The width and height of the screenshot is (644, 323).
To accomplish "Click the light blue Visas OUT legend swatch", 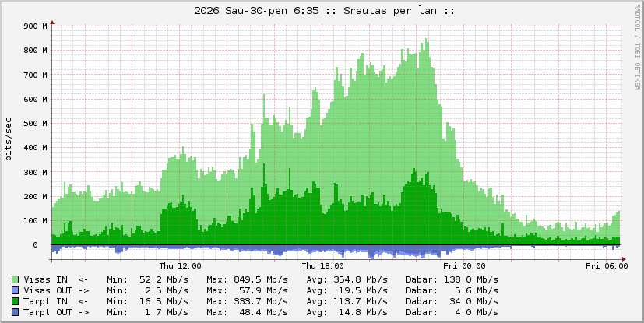I will pos(16,290).
